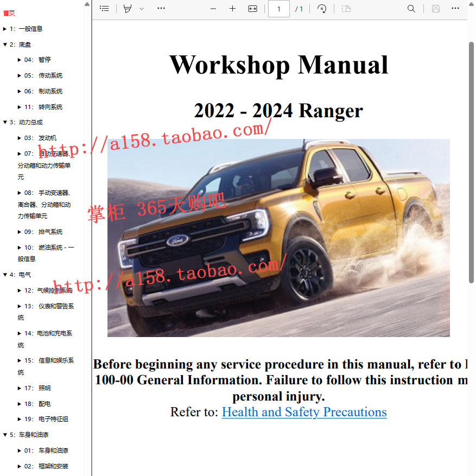This screenshot has height=476, width=476.
Task: Expand the 06: 制动系统 tree item
Action: [x=20, y=91]
